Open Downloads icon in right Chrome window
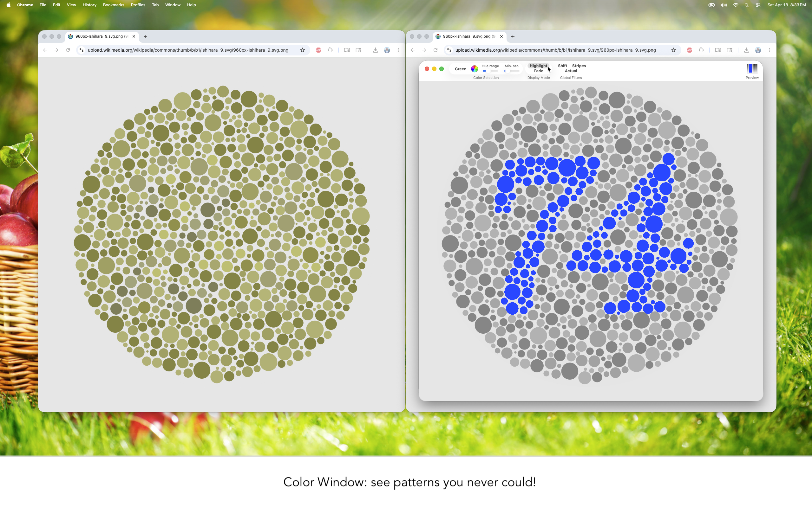 tap(746, 50)
